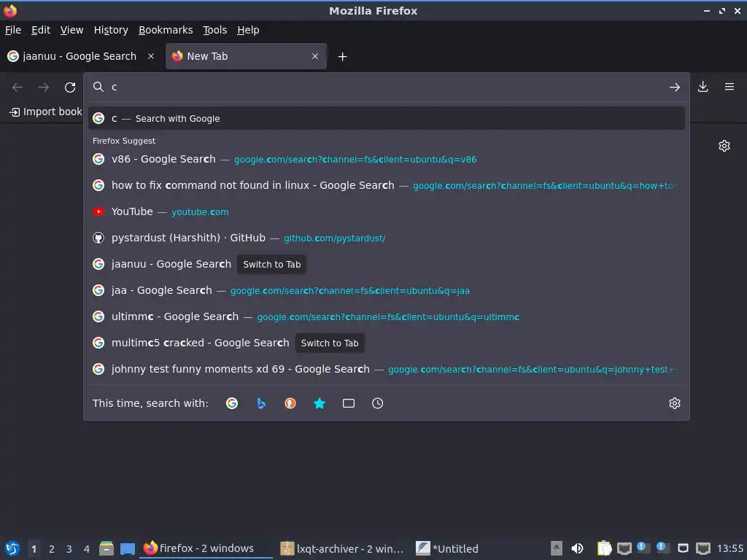Screen dimensions: 747x560
Task: Open the Firefox hamburger application menu
Action: [x=729, y=87]
